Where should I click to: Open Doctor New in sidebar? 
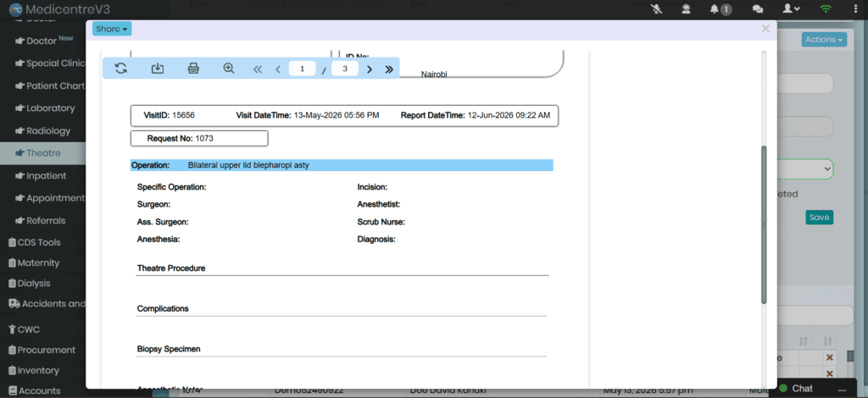coord(44,41)
